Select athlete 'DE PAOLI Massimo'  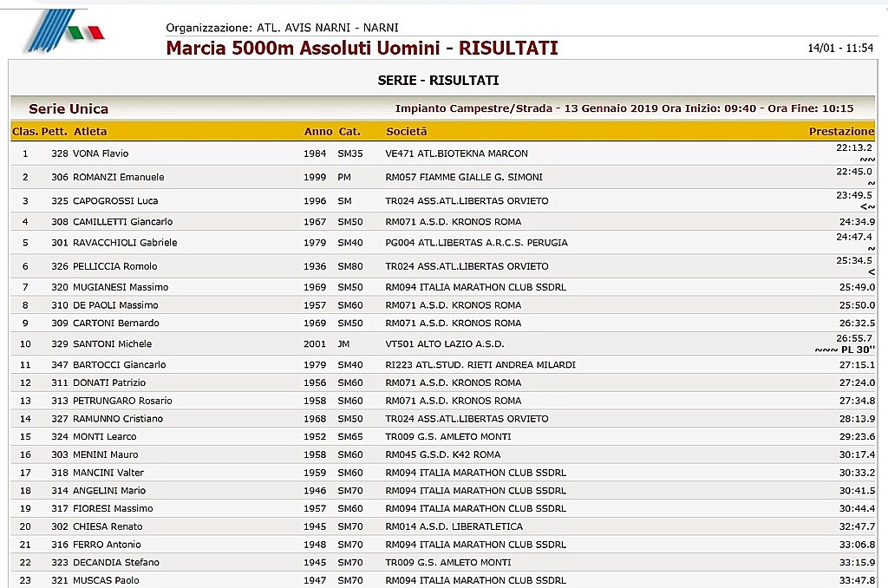[115, 305]
